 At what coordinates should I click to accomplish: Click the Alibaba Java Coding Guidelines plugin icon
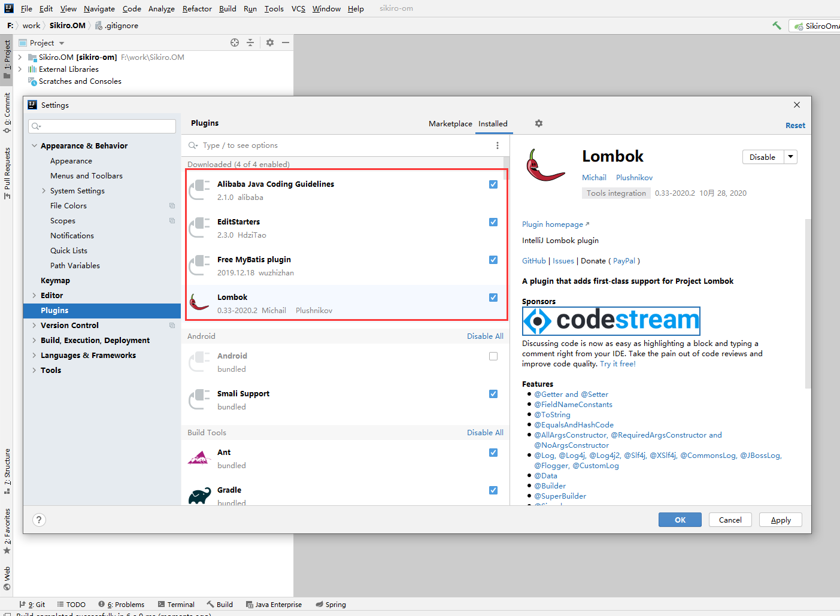coord(199,190)
